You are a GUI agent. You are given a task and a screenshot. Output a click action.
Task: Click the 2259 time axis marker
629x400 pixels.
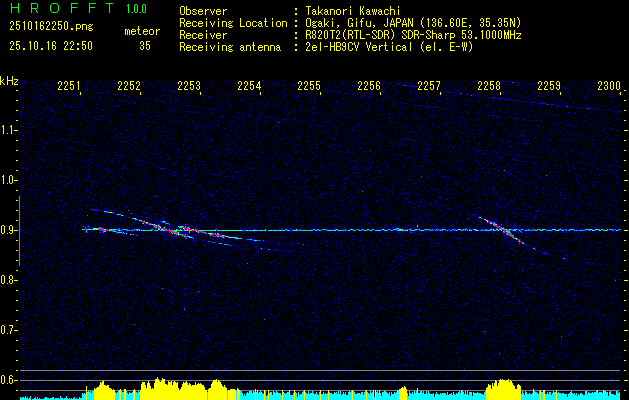tap(549, 86)
